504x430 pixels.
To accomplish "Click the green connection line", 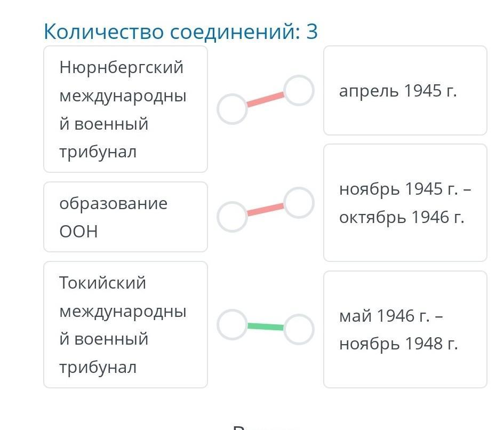I will [265, 327].
